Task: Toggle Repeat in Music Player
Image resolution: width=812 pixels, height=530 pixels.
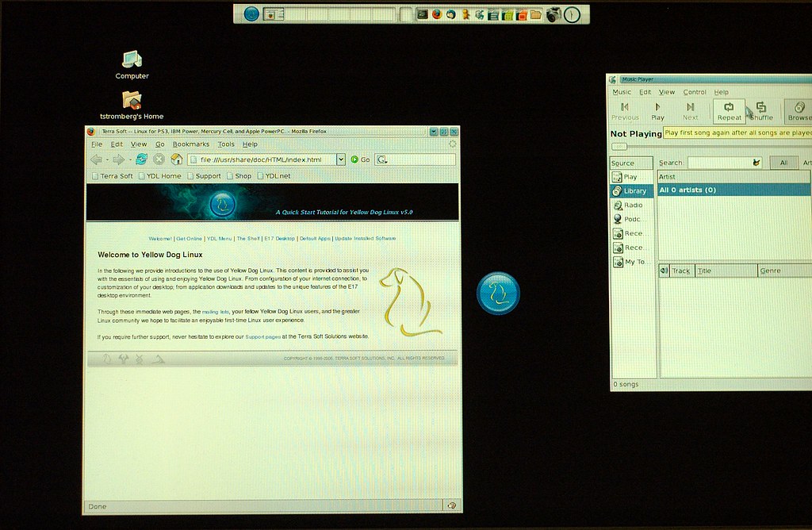Action: coord(730,111)
